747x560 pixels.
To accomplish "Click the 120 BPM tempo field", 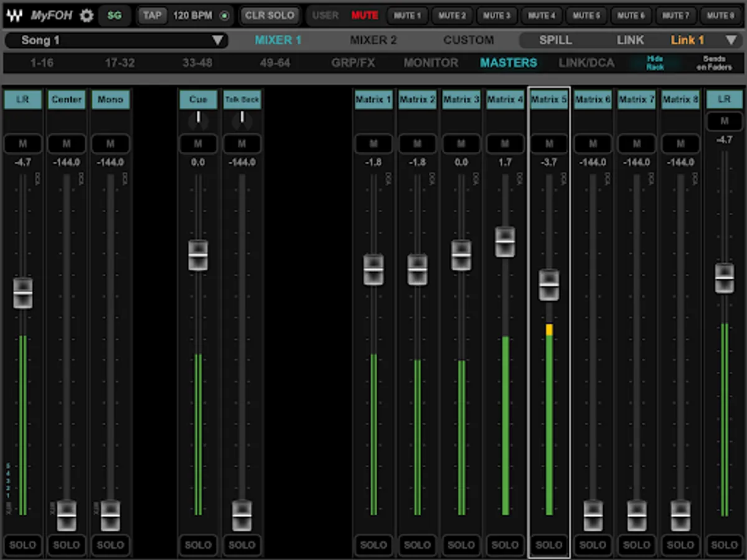I will click(192, 16).
